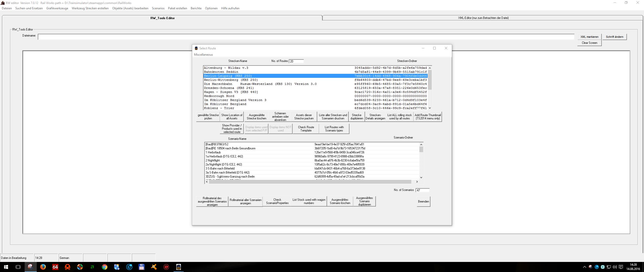Open the Action Center notifications icon
Viewport: 644px width, 272px height.
pyautogui.click(x=621, y=267)
